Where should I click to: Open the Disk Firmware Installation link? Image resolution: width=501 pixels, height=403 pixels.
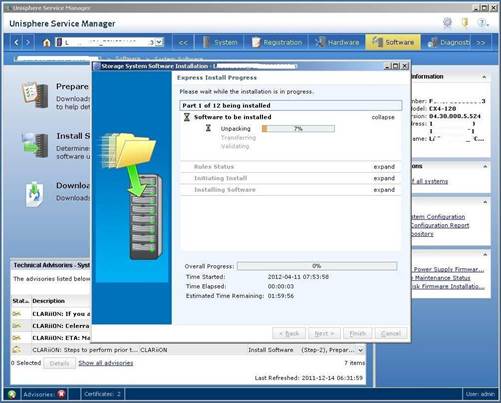(x=448, y=286)
